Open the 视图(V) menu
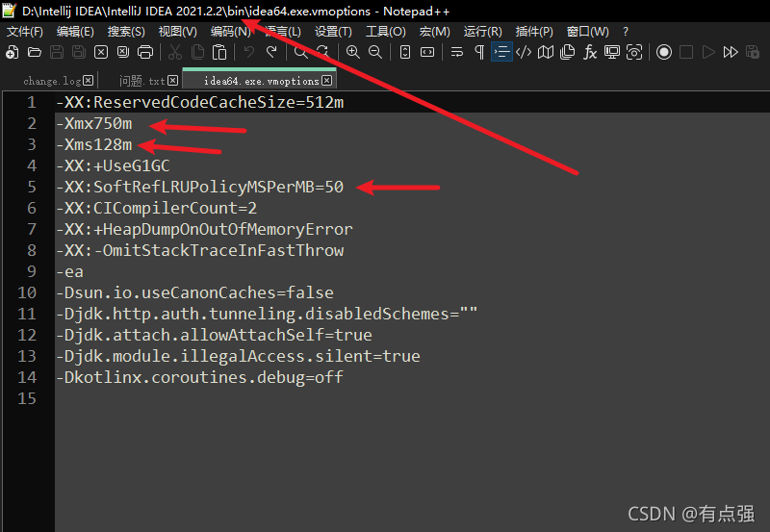The width and height of the screenshot is (770, 532). (178, 32)
